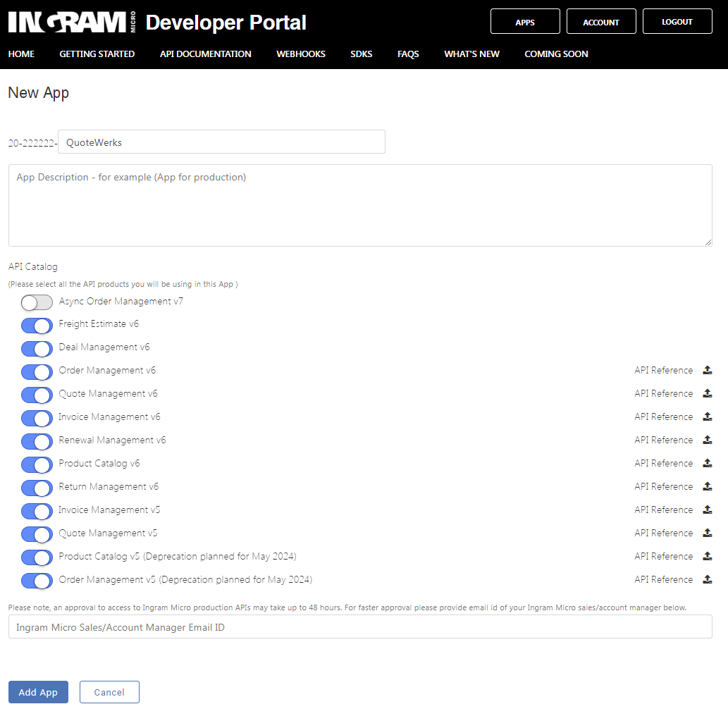
Task: Click the upload icon for Order Management v5
Action: pos(707,580)
